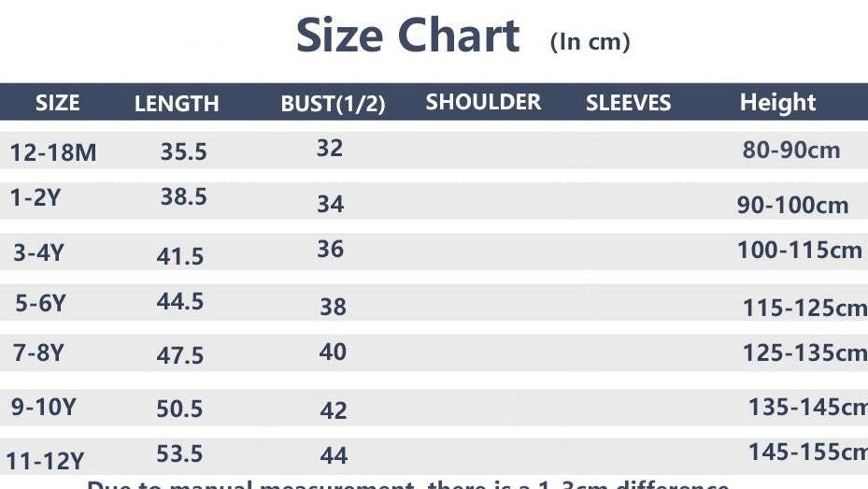
Task: Click the 80-90cm height value
Action: [x=791, y=151]
